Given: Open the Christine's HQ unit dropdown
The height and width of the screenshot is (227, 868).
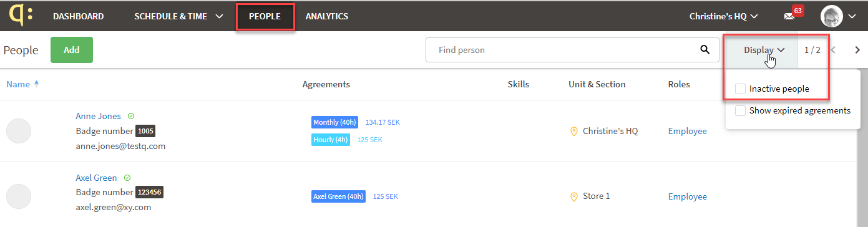Looking at the screenshot, I should pos(723,16).
